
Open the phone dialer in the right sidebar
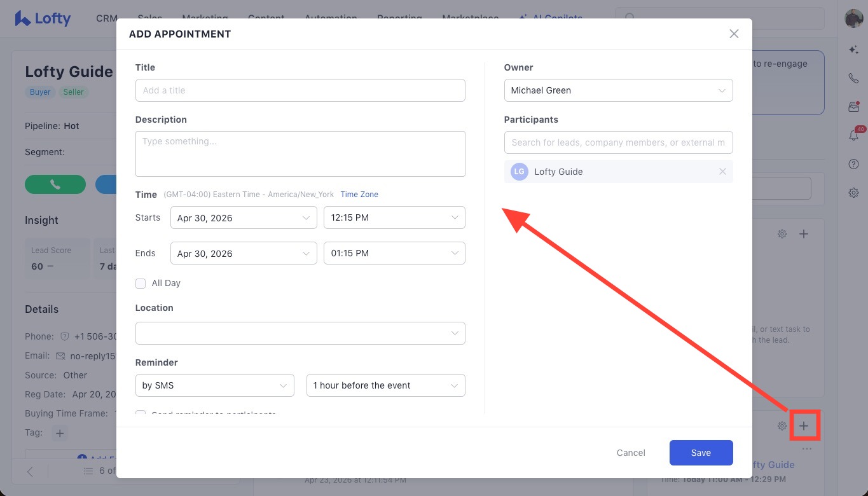pos(853,78)
